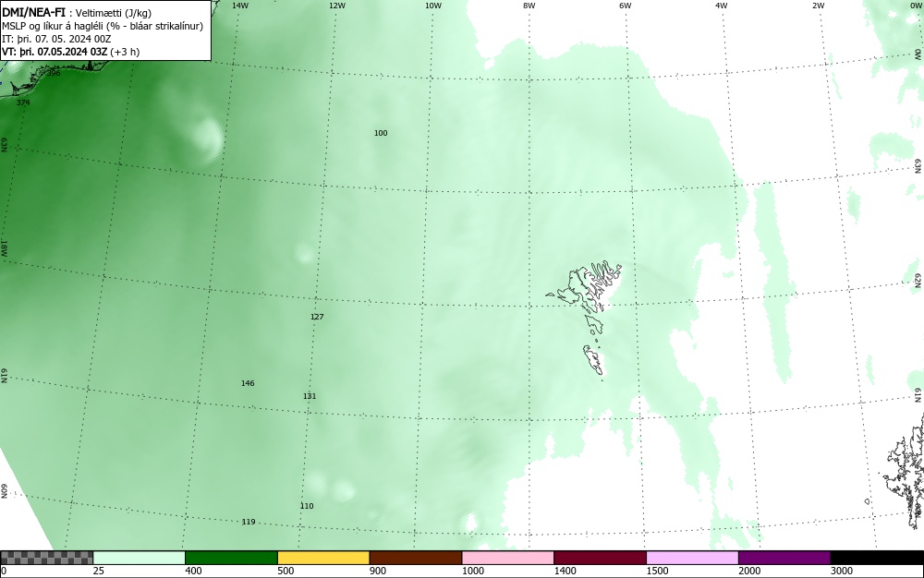Click the '12W' longitude label
The image size is (924, 578).
(337, 6)
